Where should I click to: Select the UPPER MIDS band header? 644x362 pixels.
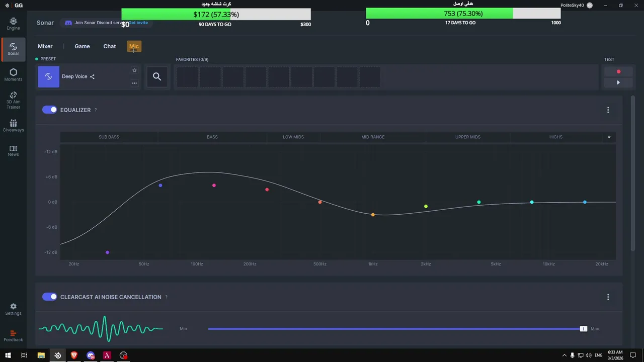click(x=468, y=137)
